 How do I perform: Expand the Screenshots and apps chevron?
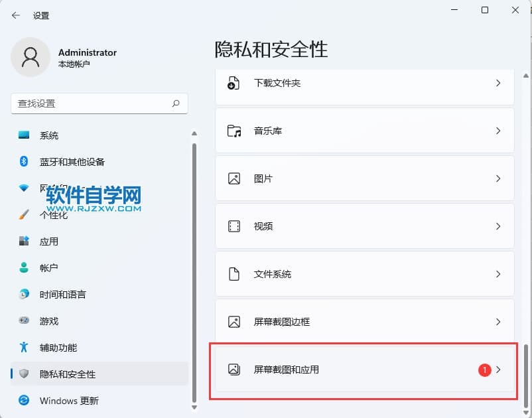[x=498, y=370]
